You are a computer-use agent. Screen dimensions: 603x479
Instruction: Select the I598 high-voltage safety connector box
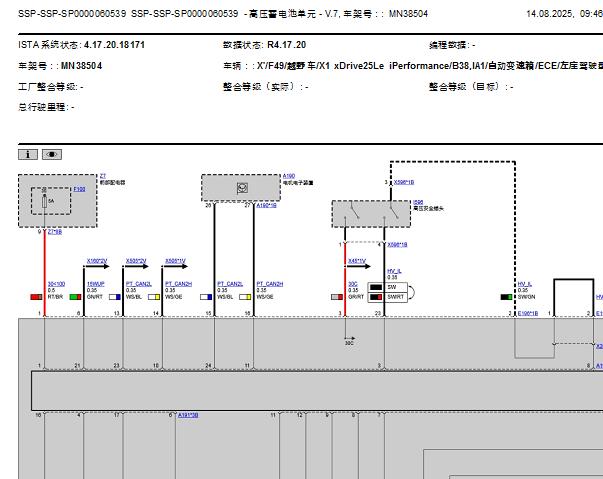click(371, 214)
